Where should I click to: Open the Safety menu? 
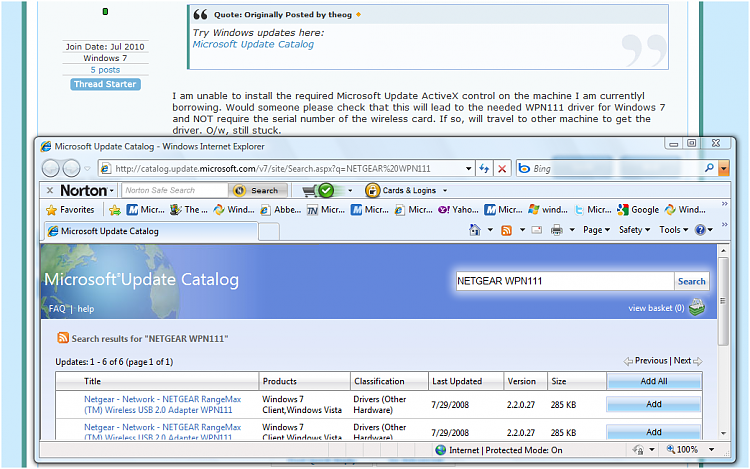click(634, 230)
